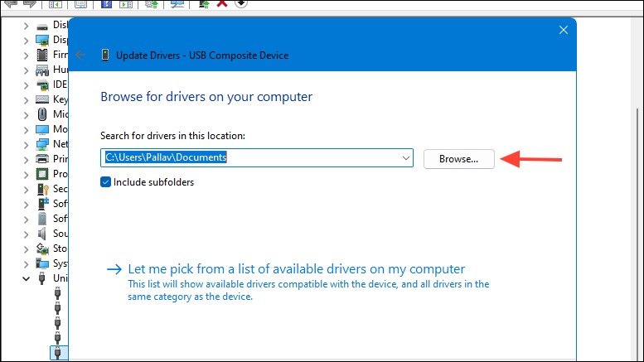
Task: Click the Print queues printer icon
Action: [42, 159]
